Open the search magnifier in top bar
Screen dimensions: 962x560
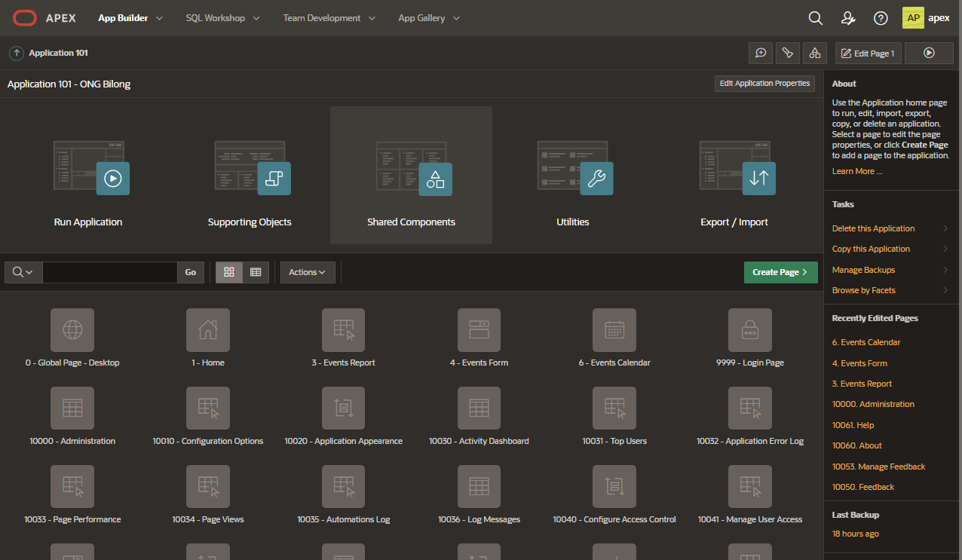[815, 18]
